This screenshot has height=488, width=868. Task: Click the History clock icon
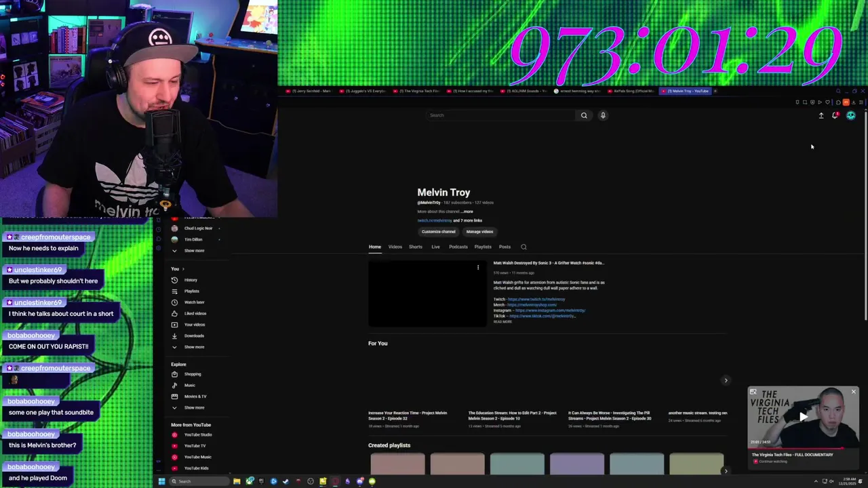pos(174,280)
